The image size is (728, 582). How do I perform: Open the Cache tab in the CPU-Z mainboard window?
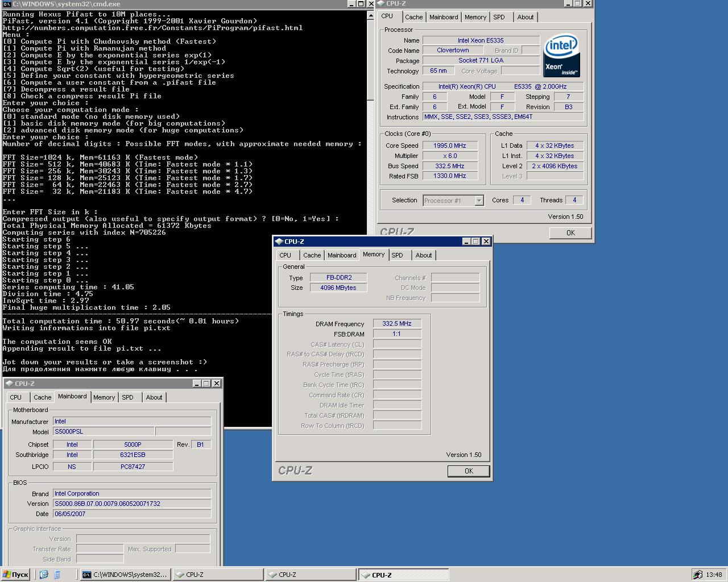coord(42,397)
